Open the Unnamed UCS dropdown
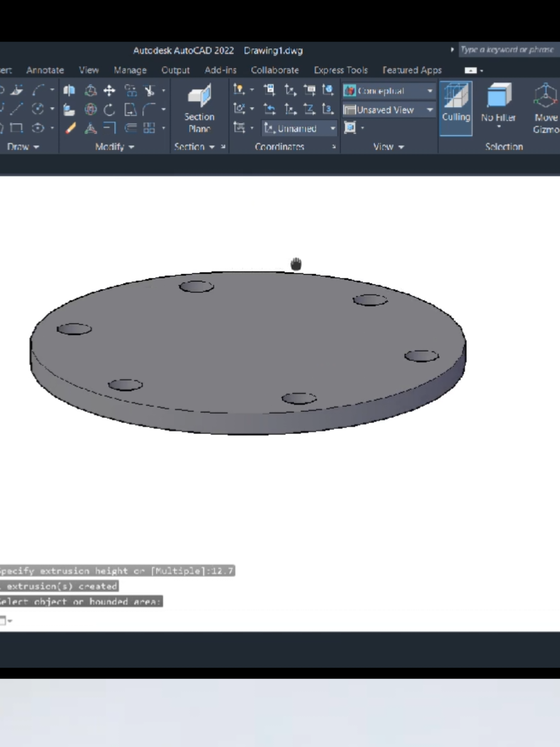Viewport: 560px width, 747px height. [299, 128]
